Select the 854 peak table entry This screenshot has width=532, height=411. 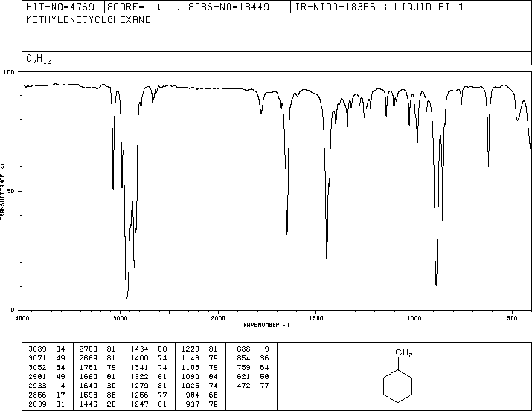[253, 358]
